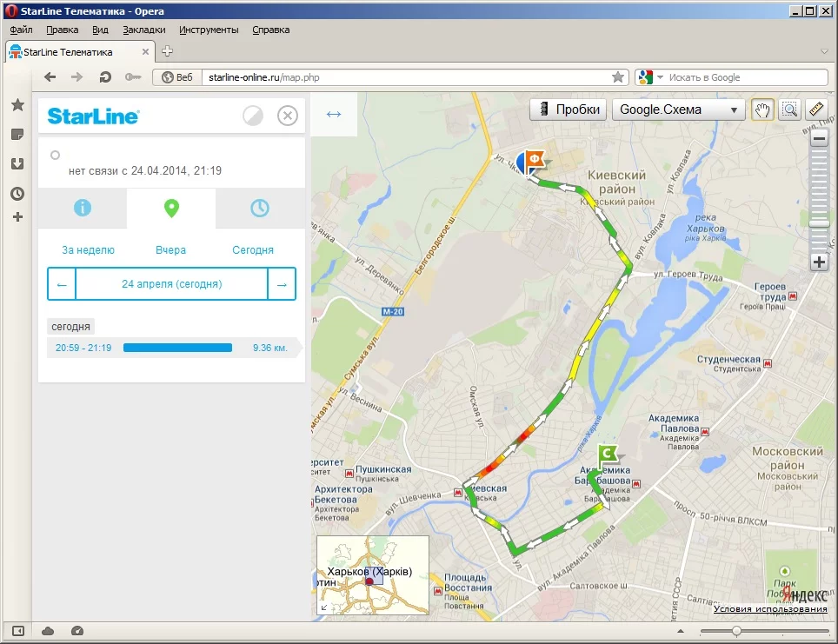Open the search engine selector dropdown arrow
This screenshot has height=644, width=838.
[660, 77]
